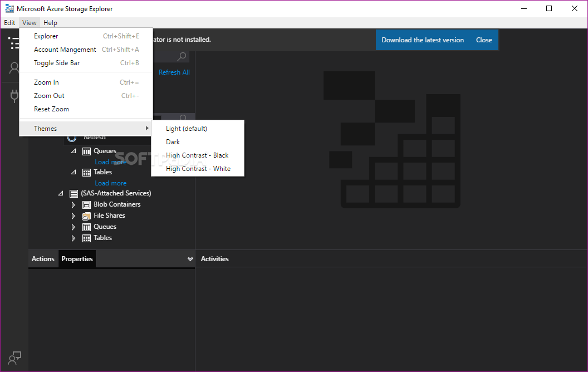Open the View menu
This screenshot has height=372, width=588.
(30, 22)
